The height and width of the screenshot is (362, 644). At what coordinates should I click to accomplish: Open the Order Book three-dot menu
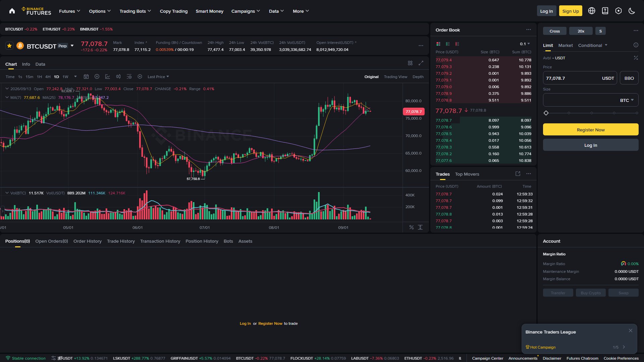coord(529,30)
